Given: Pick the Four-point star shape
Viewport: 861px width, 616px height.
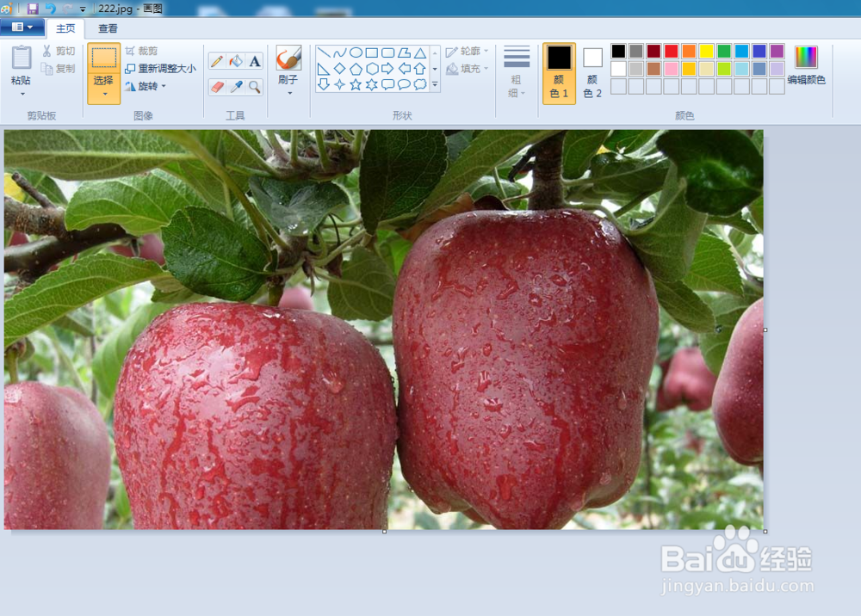Looking at the screenshot, I should coord(340,84).
